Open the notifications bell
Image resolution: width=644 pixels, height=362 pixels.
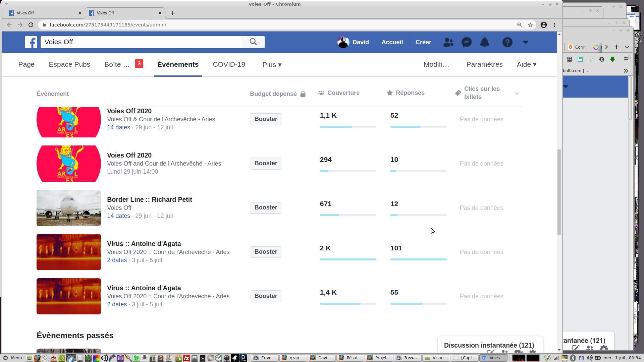[485, 42]
